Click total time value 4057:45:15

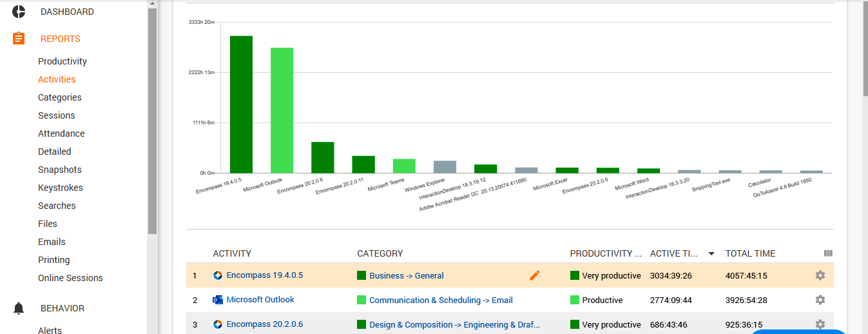746,275
